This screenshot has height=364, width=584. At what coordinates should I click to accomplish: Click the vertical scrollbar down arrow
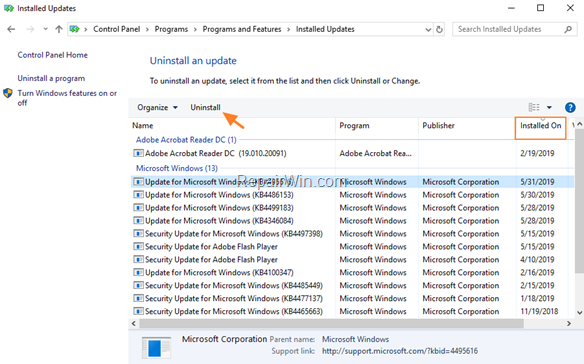click(x=579, y=313)
